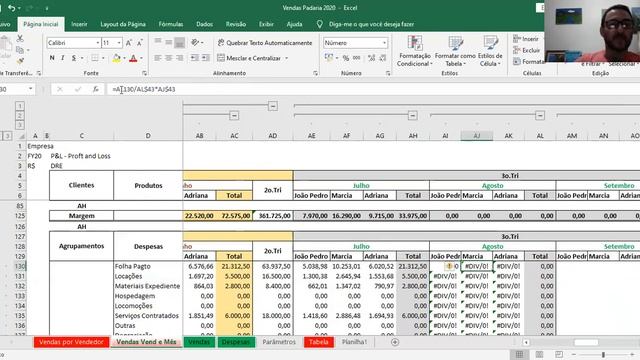Viewport: 640px width, 360px height.
Task: Click the text Orientation icon
Action: (195, 42)
